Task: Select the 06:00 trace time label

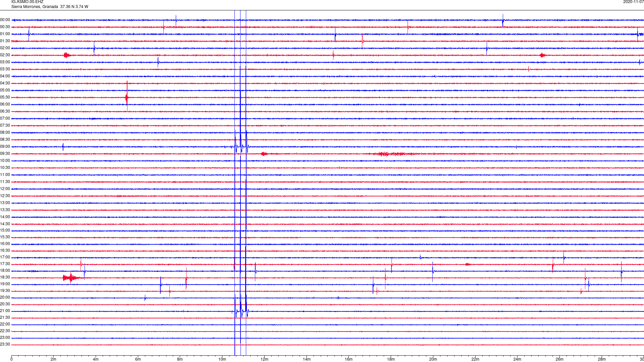Action: pos(5,105)
